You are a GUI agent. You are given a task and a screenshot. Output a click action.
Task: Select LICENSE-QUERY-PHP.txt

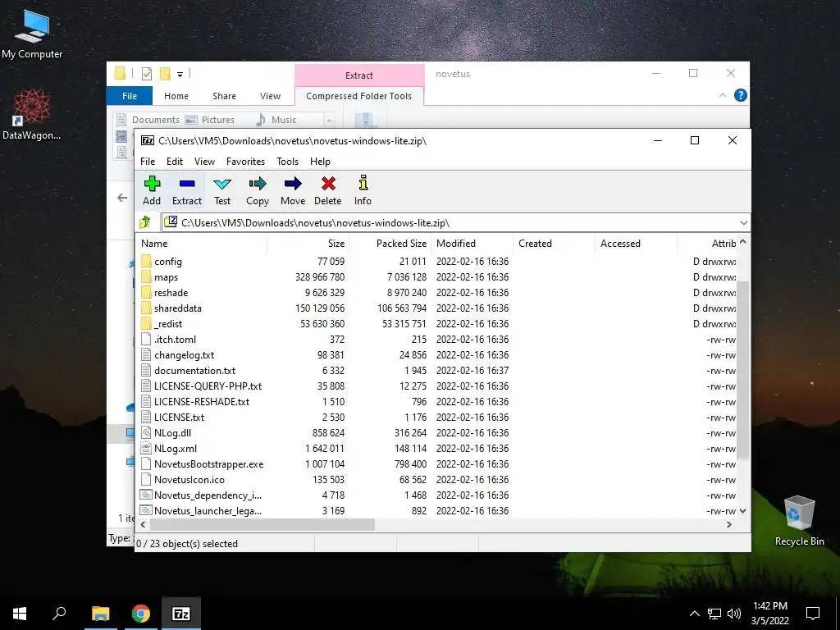(x=208, y=386)
